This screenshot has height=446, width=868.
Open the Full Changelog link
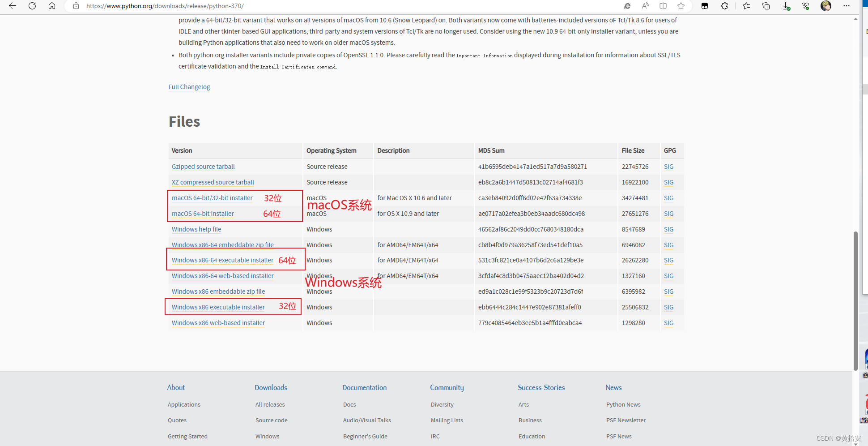[x=189, y=87]
